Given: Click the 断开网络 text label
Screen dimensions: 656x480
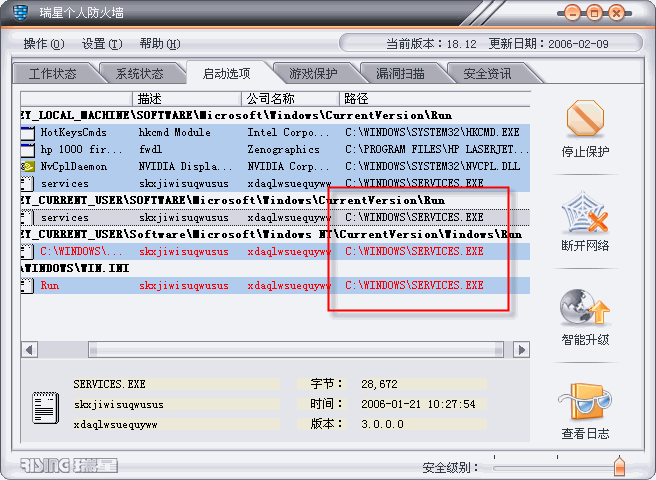Looking at the screenshot, I should 585,245.
